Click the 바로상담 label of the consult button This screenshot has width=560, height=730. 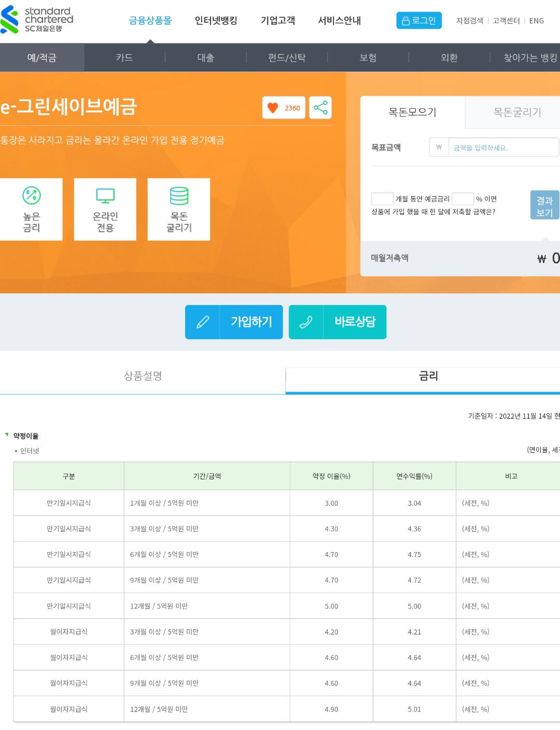coord(355,322)
